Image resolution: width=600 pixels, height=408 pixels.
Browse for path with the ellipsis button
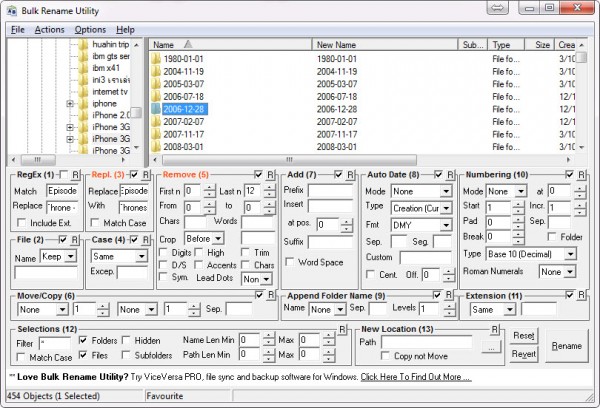pyautogui.click(x=490, y=345)
